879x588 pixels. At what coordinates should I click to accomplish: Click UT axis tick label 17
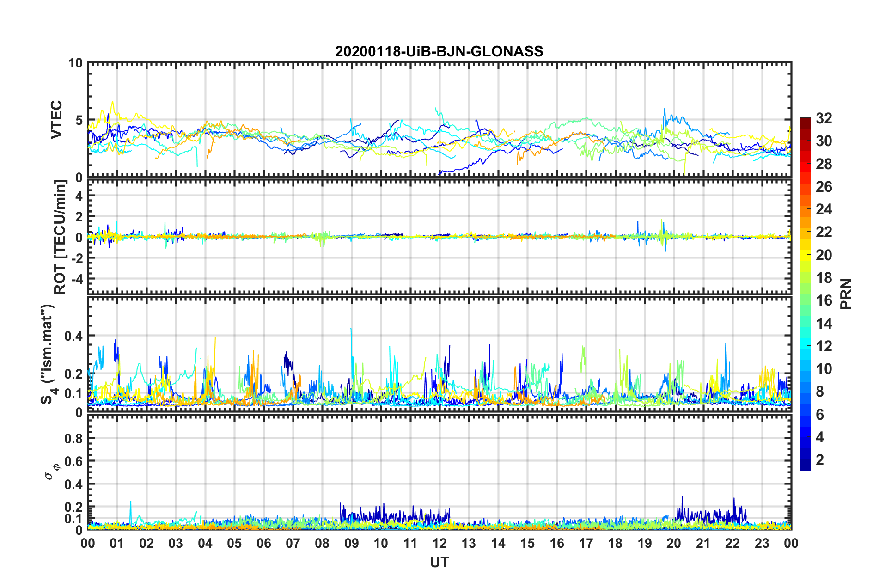point(586,543)
